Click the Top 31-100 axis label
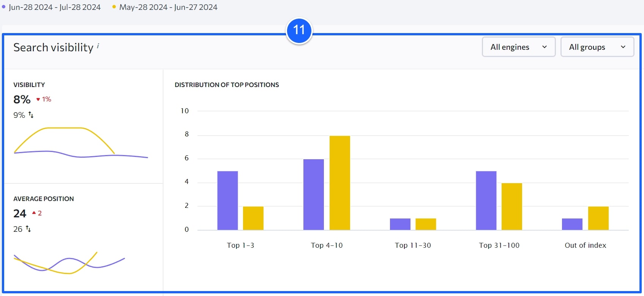644x296 pixels. pyautogui.click(x=499, y=245)
